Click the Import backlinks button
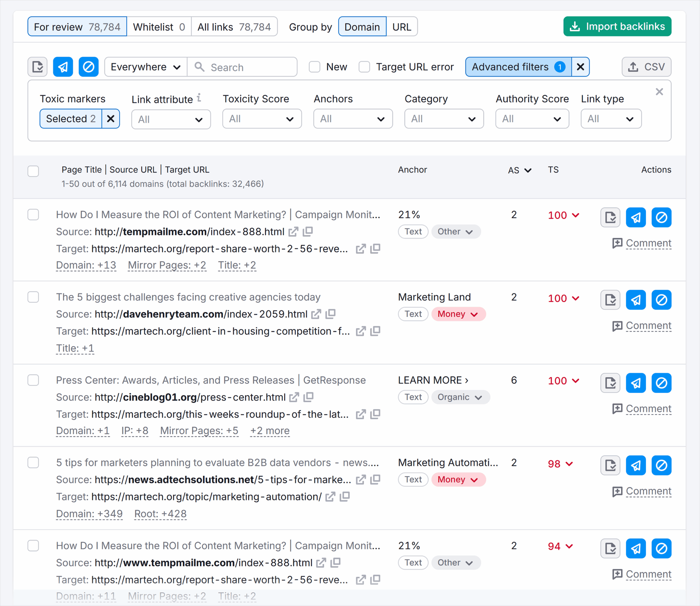700x606 pixels. point(617,26)
